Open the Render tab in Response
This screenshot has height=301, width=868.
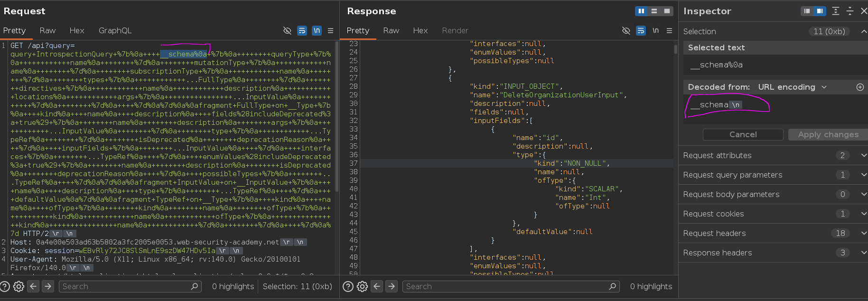(x=455, y=30)
